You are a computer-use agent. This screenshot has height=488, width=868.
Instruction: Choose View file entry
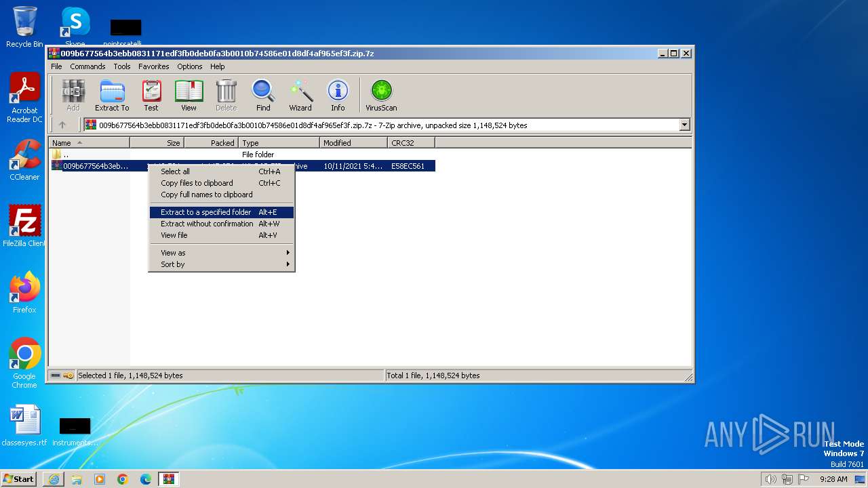222,235
